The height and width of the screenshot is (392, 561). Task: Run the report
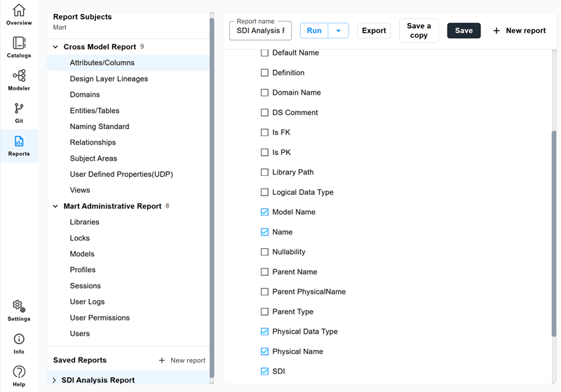click(x=314, y=31)
